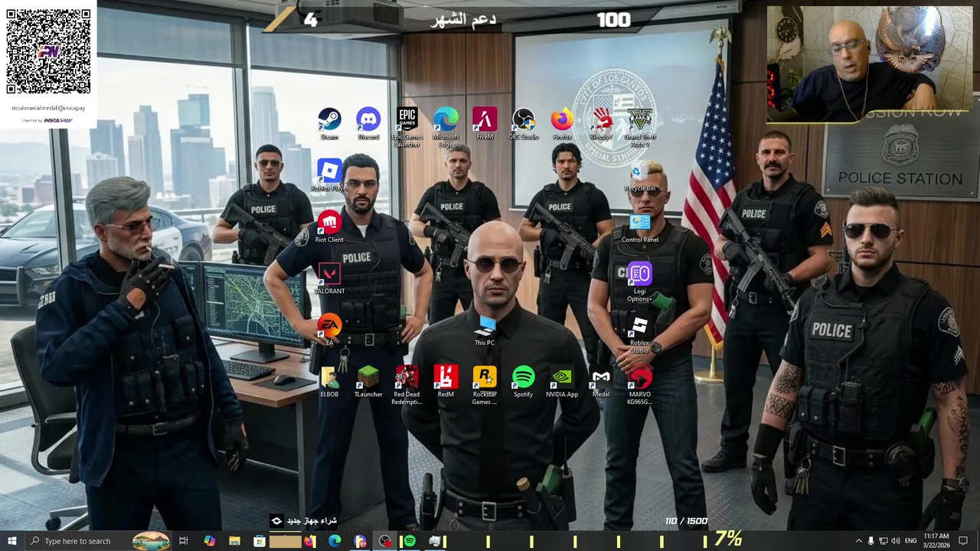Launch the VALORANT desktop shortcut
This screenshot has width=980, height=551.
click(329, 278)
